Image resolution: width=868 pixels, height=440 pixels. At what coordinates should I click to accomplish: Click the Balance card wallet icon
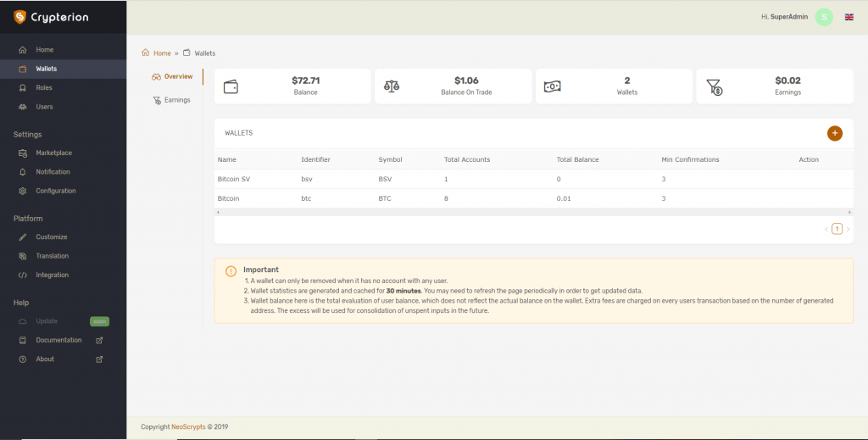231,86
